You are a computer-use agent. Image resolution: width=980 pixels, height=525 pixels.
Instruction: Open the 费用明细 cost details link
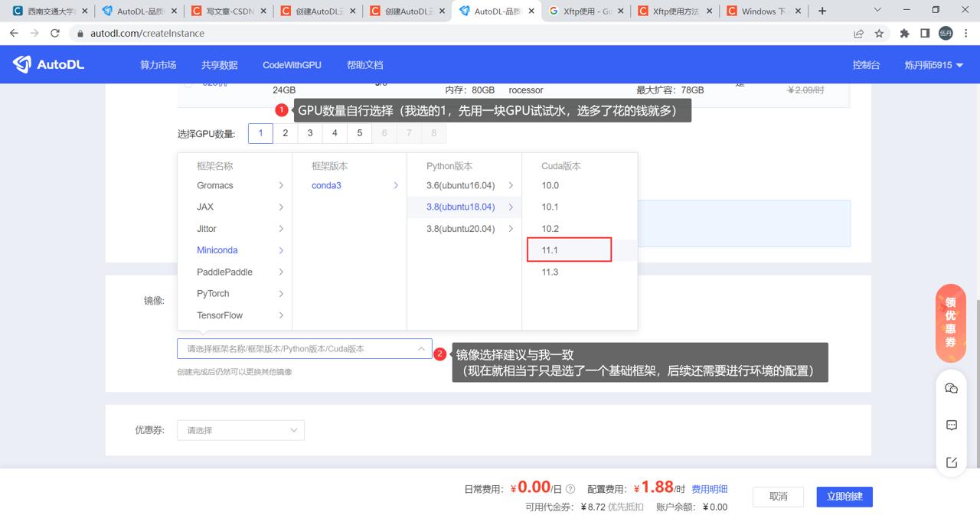coord(710,489)
